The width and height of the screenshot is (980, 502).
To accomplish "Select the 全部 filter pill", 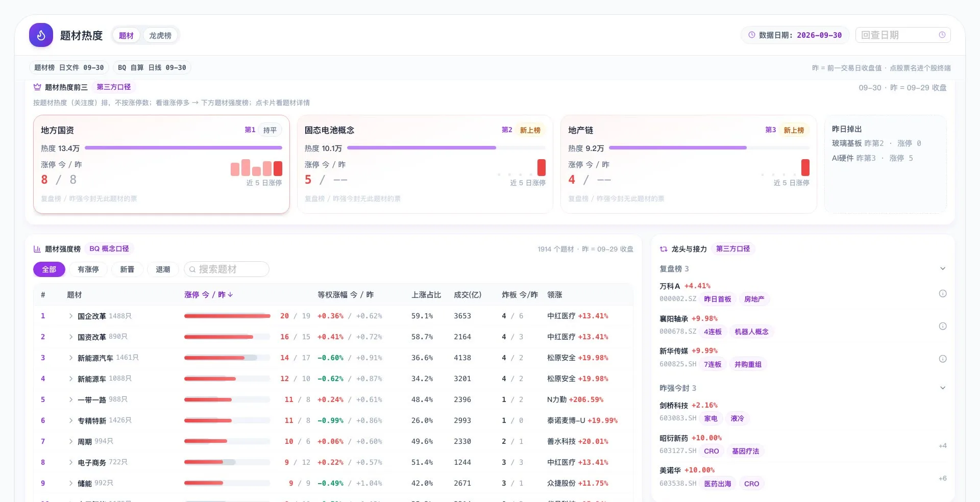I will tap(49, 269).
